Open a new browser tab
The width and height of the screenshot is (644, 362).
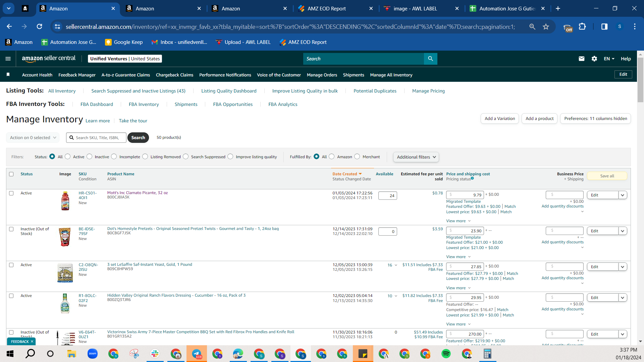click(x=558, y=8)
